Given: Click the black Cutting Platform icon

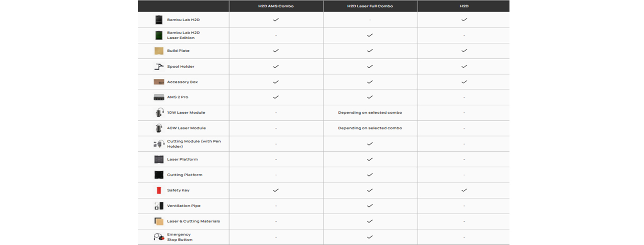Looking at the screenshot, I should [159, 175].
